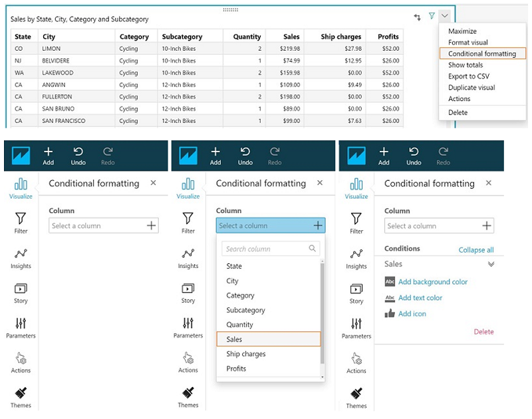Viewport: 532px width, 419px height.
Task: Open Insights in the sidebar beside the open column list
Action: [x=188, y=259]
